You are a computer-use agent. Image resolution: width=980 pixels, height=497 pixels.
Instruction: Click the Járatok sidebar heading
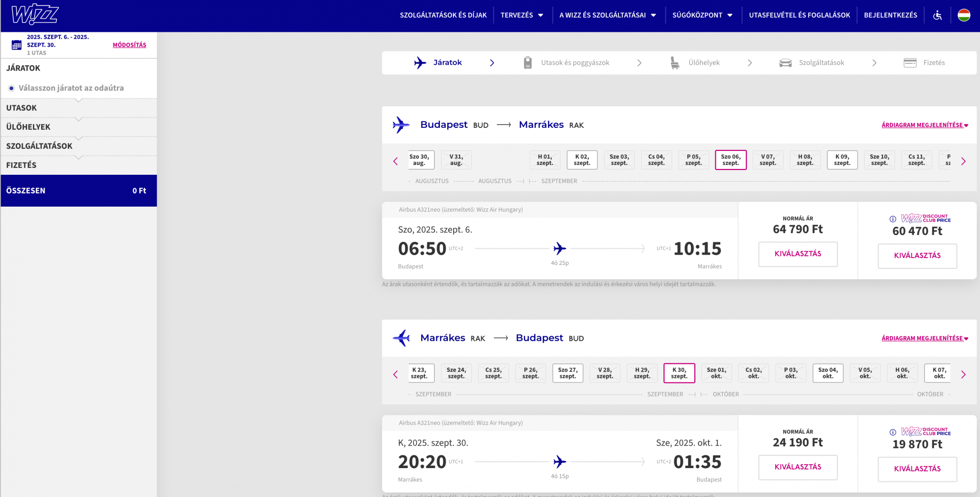23,68
